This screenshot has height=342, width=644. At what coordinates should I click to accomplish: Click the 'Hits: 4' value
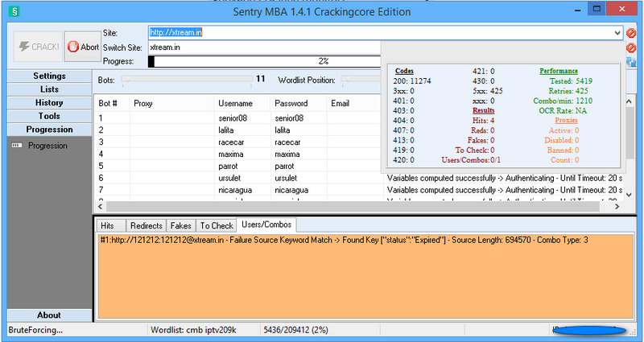coord(484,120)
